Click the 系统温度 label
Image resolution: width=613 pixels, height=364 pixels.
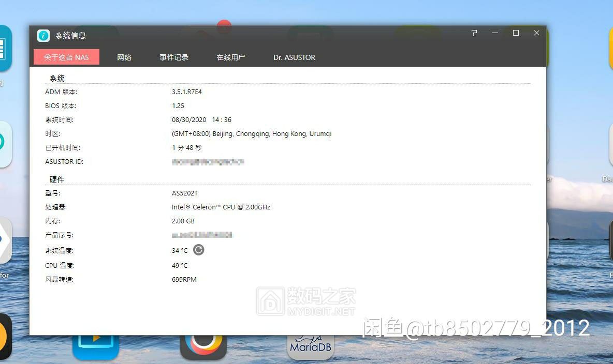pyautogui.click(x=60, y=250)
